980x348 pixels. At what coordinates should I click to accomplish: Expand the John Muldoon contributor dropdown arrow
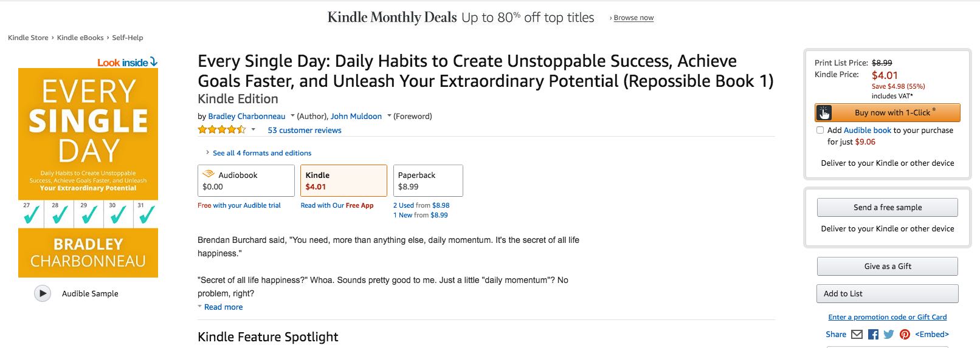389,116
